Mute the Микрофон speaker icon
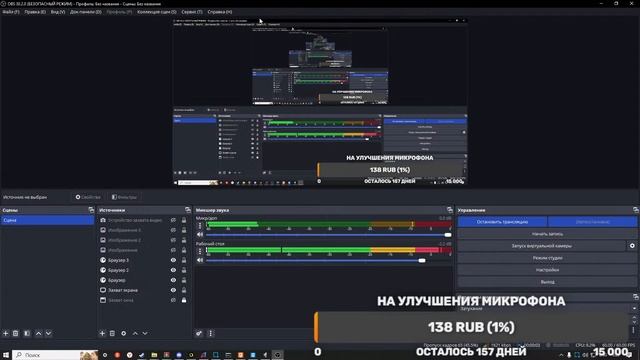640x360 pixels. point(200,235)
